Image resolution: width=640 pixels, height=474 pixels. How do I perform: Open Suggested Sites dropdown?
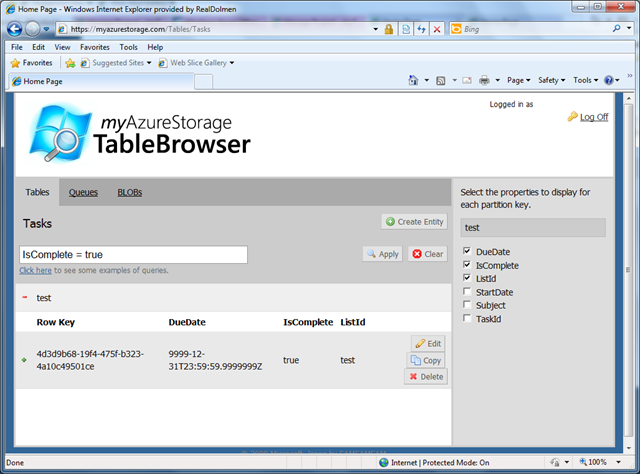point(116,63)
